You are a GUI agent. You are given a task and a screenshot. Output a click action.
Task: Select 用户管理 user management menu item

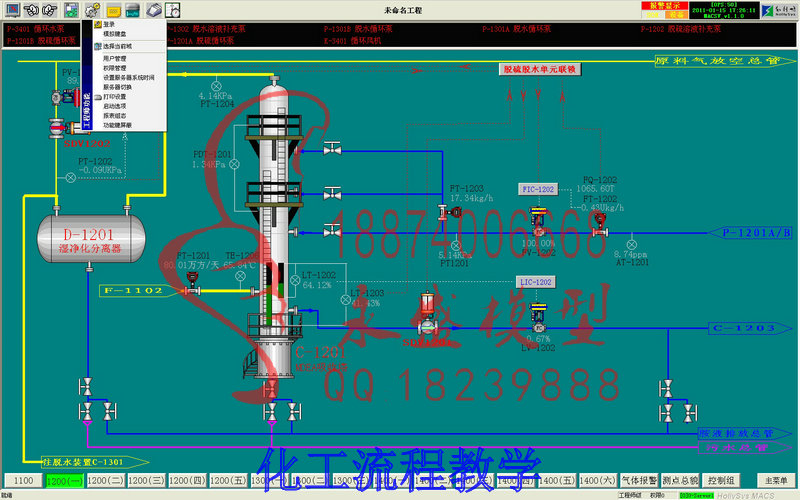coord(115,59)
